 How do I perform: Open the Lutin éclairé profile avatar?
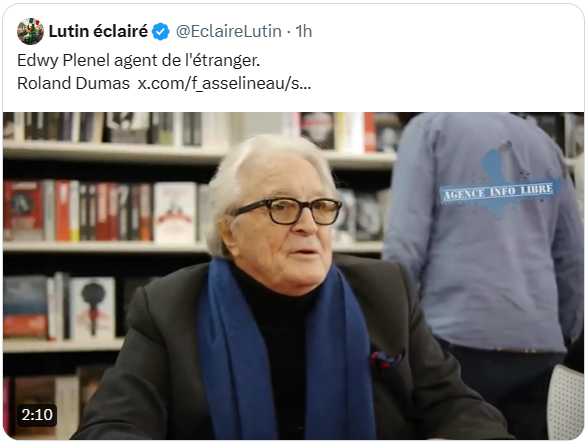(30, 31)
